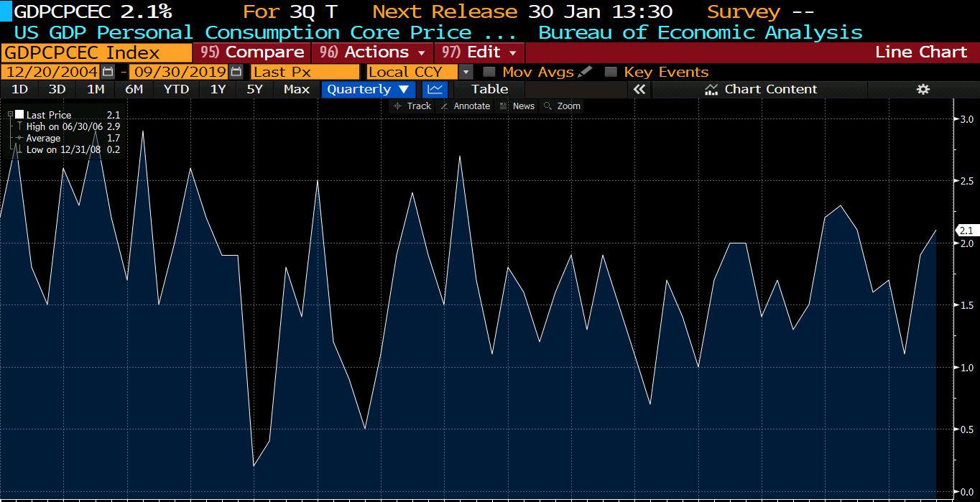Activate the Zoom tool

coord(563,106)
